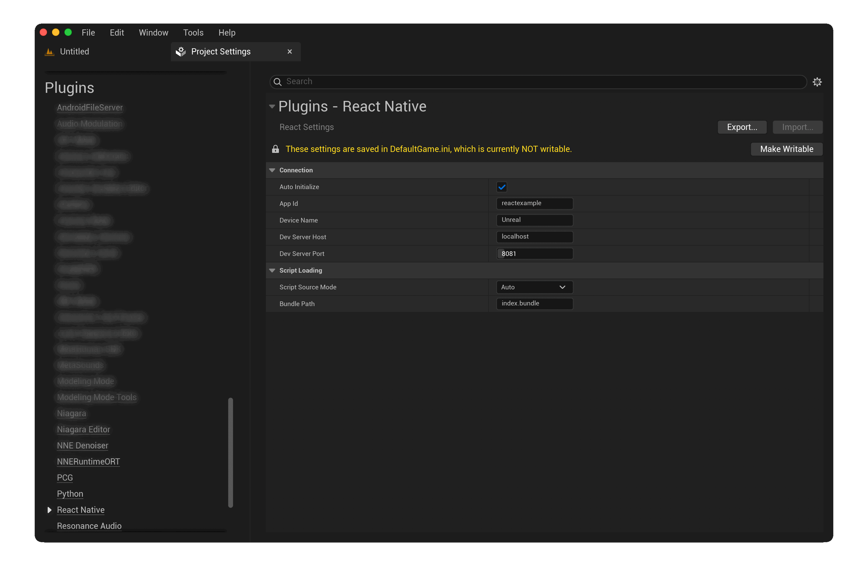Click the Plugins heading in sidebar
This screenshot has width=868, height=588.
[69, 88]
